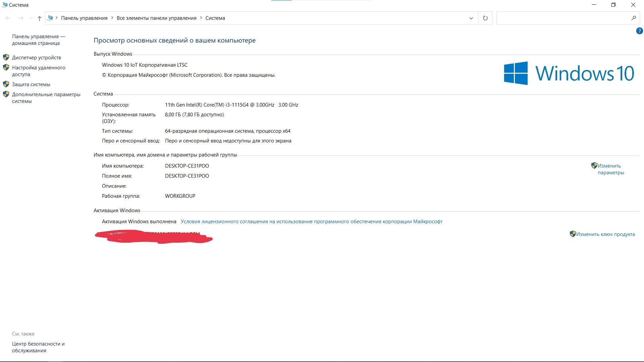Viewport: 644px width, 362px height.
Task: Open Все элементы панели управления breadcrumb
Action: tap(157, 18)
